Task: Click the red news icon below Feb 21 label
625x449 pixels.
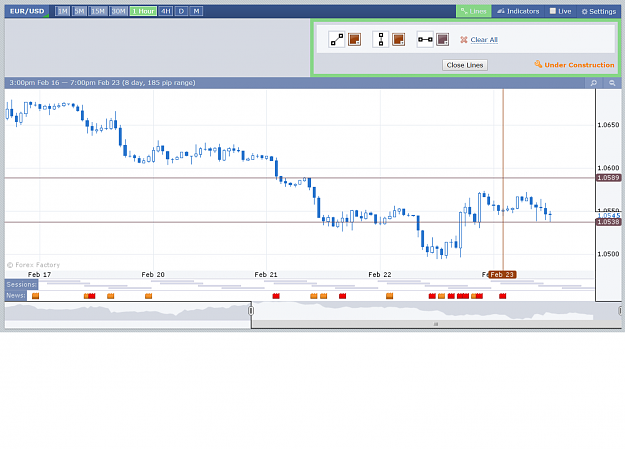Action: 276,296
